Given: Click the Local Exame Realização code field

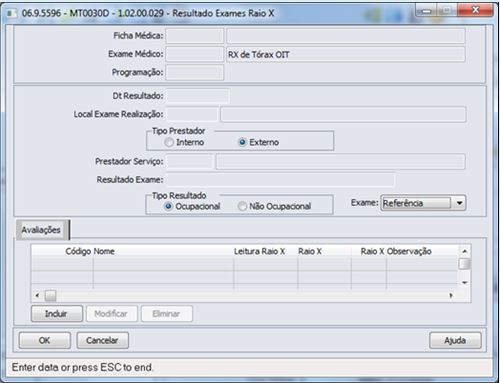Looking at the screenshot, I should tap(192, 114).
